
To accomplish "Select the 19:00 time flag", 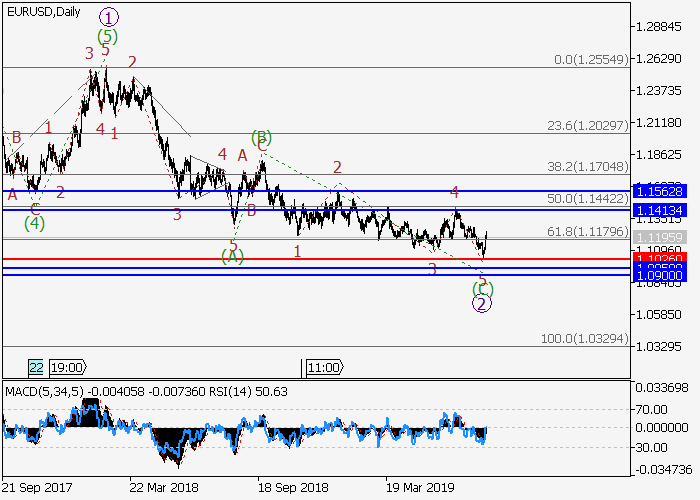I will [68, 366].
